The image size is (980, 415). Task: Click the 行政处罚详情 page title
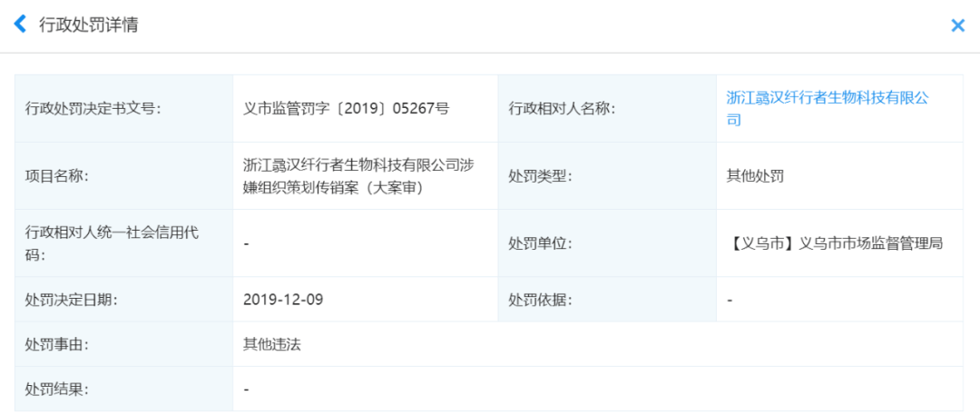tap(88, 25)
